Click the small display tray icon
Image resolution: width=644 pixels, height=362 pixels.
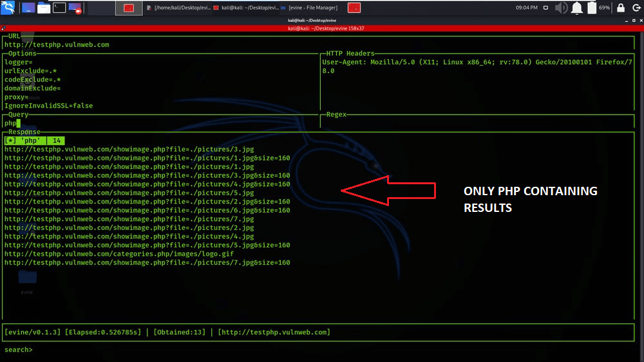[x=545, y=8]
